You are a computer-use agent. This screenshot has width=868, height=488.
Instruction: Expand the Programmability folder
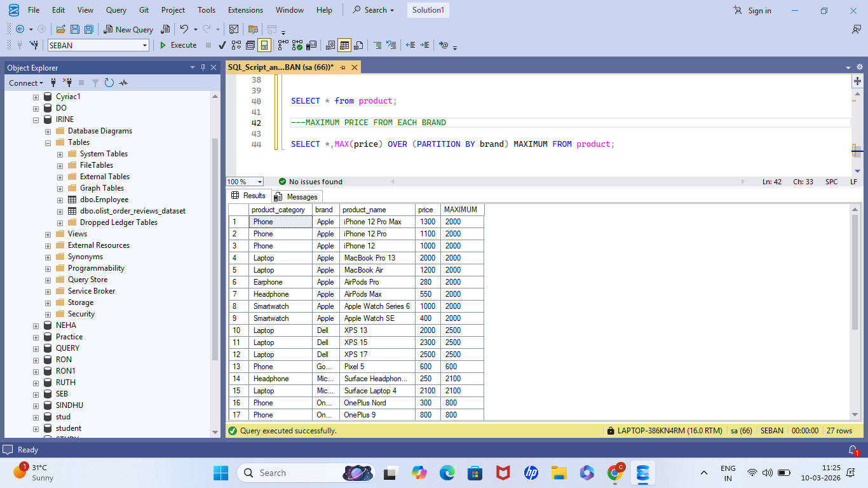click(48, 268)
